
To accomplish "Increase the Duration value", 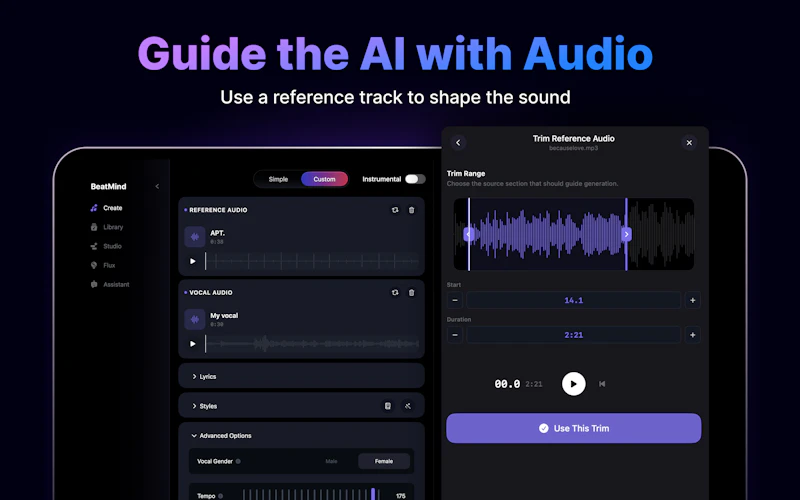I will click(693, 335).
